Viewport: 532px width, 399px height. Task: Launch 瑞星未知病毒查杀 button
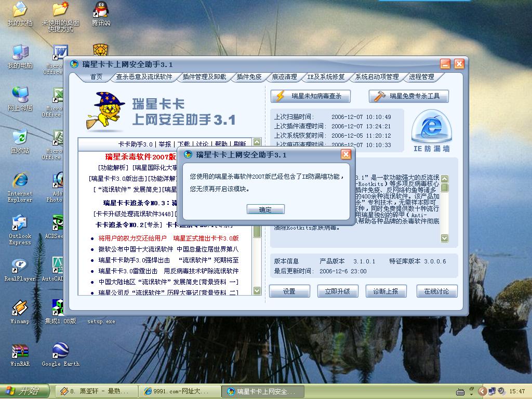click(311, 96)
